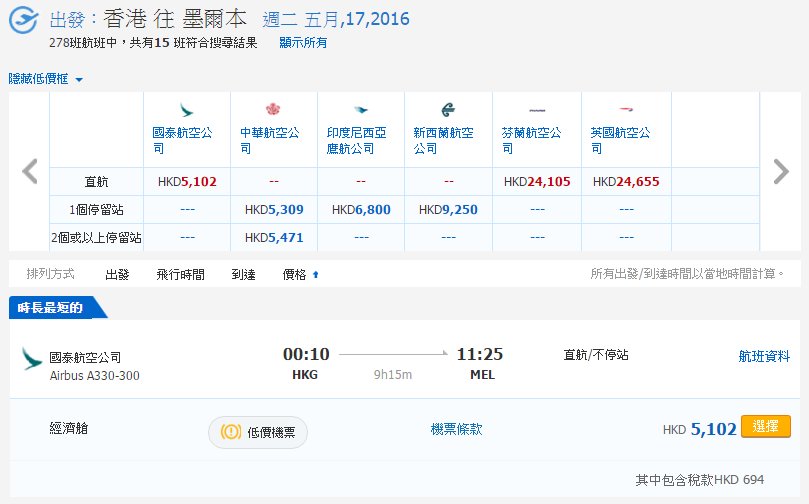The height and width of the screenshot is (504, 809).
Task: Sort results by 飛行時間
Action: coord(181,274)
